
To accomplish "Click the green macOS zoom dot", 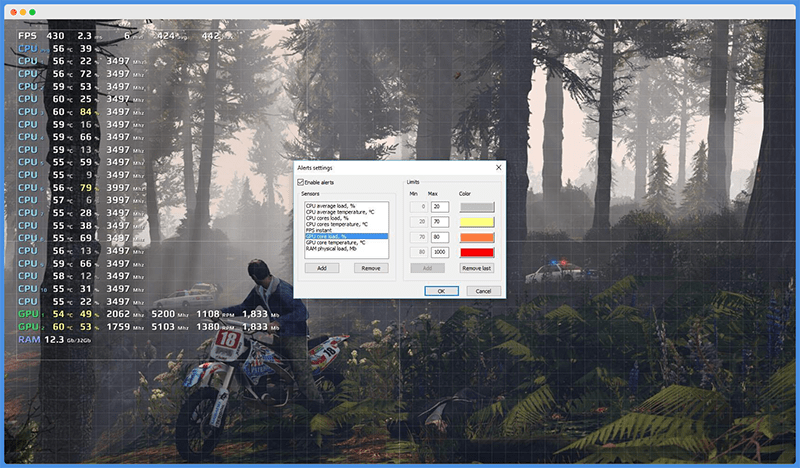I will click(x=32, y=12).
